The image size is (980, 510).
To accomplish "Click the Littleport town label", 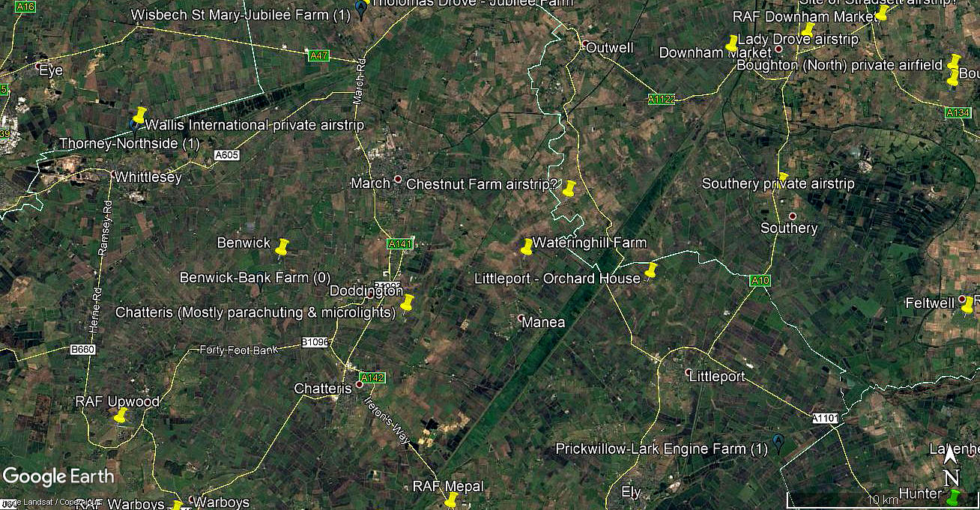I will [717, 376].
